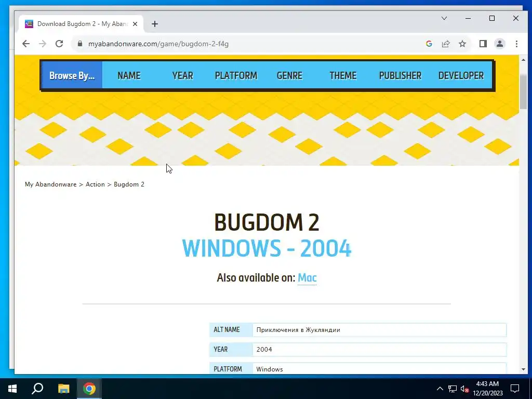532x399 pixels.
Task: Browse games by NAME
Action: tap(129, 75)
